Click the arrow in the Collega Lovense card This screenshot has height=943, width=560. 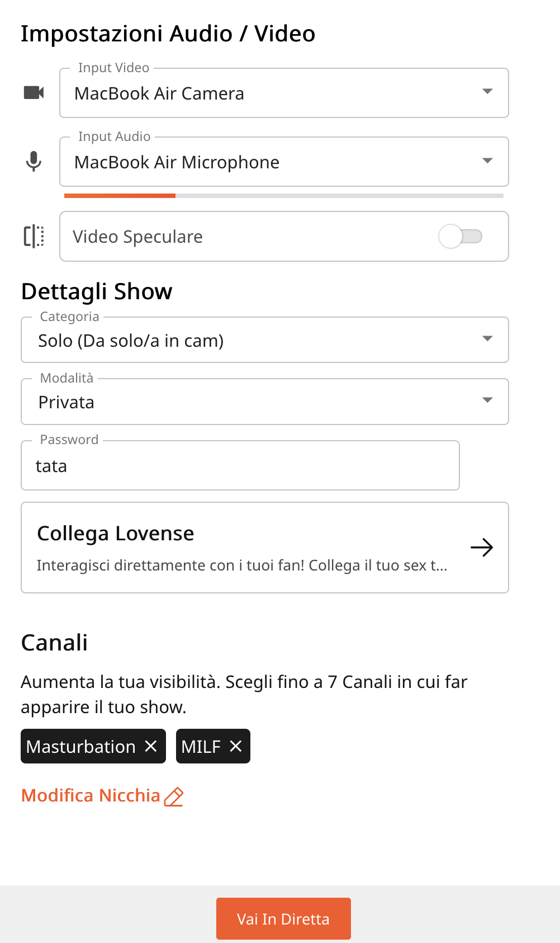[x=481, y=547]
